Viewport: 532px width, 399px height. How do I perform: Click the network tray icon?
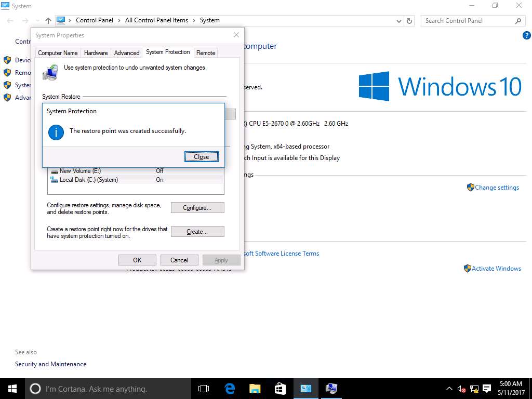[474, 389]
